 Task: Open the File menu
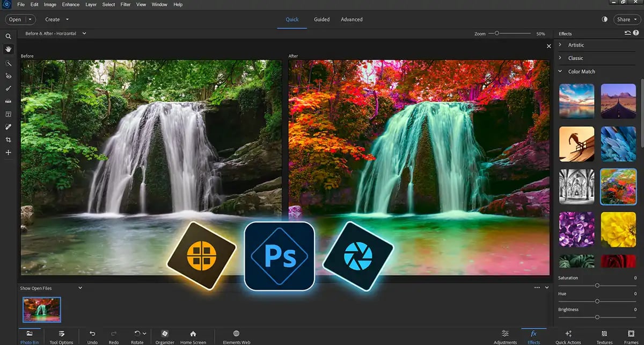tap(20, 4)
